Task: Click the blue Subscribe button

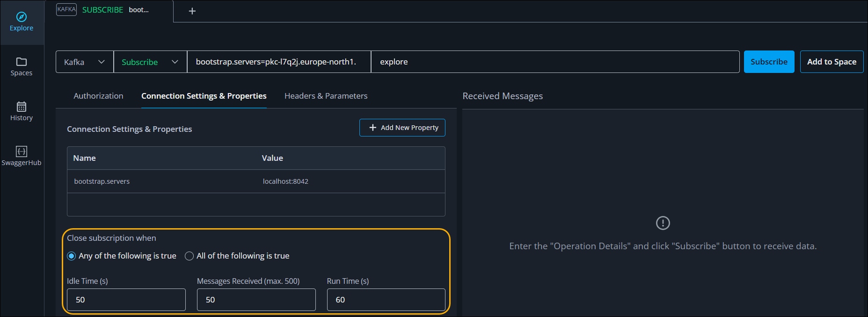Action: point(769,62)
